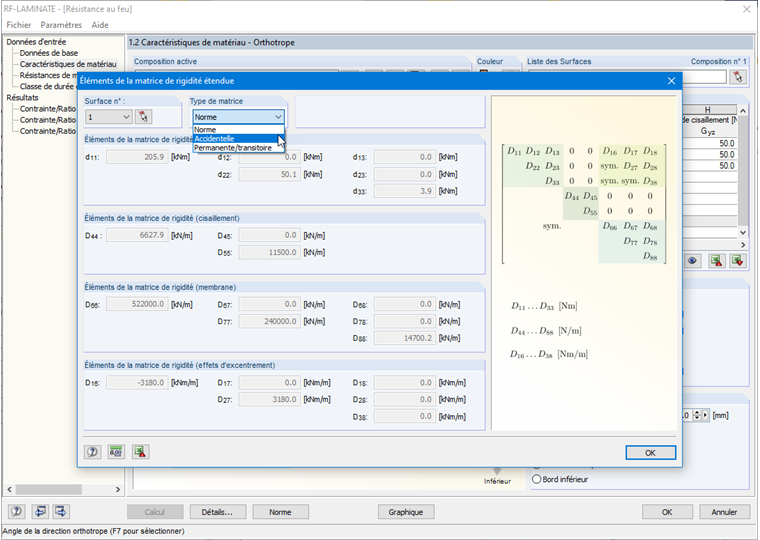Click the d11 field showing 205.9
This screenshot has height=540, width=760.
137,157
